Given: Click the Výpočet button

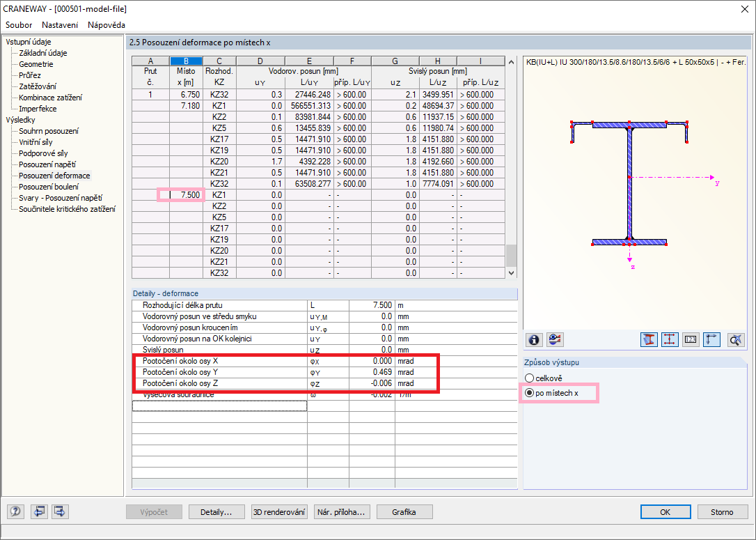Looking at the screenshot, I should (154, 512).
